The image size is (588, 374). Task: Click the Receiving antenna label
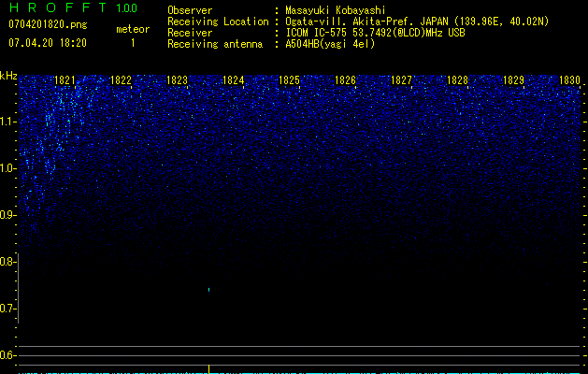[x=215, y=44]
